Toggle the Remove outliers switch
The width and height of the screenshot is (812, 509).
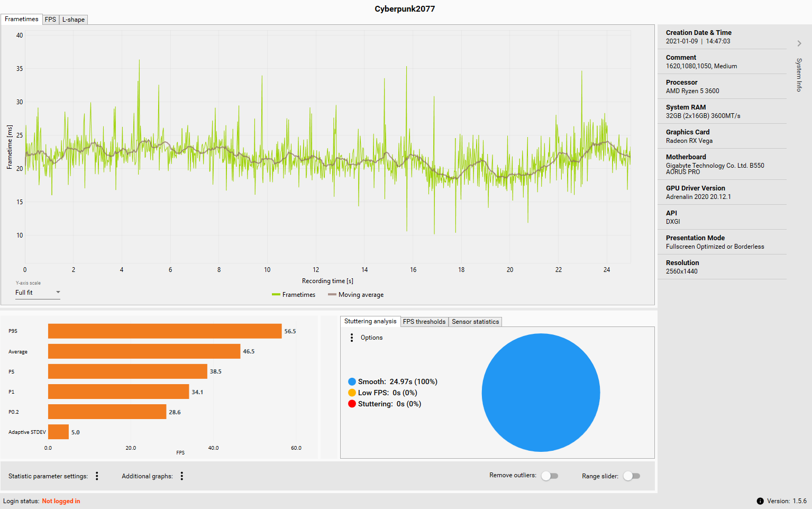(550, 476)
